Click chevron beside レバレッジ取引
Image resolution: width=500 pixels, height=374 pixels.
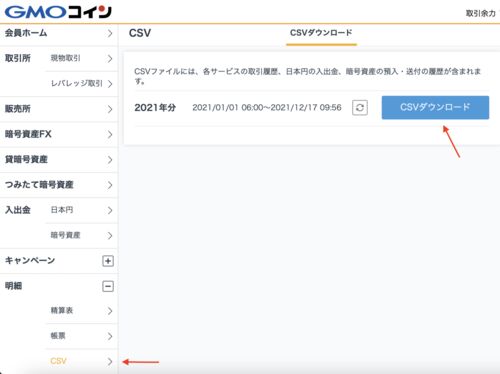[110, 84]
